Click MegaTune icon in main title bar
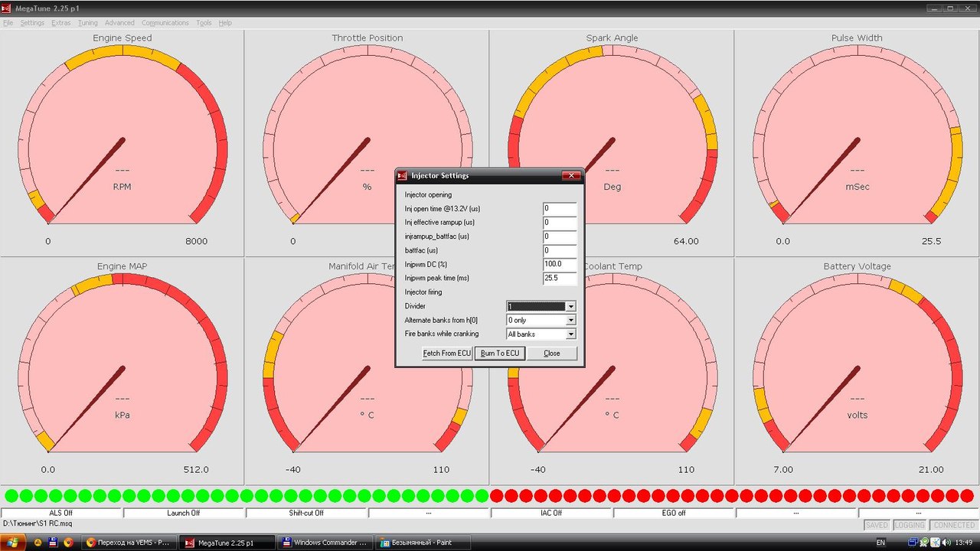Screen dimensions: 980x551 pyautogui.click(x=7, y=8)
